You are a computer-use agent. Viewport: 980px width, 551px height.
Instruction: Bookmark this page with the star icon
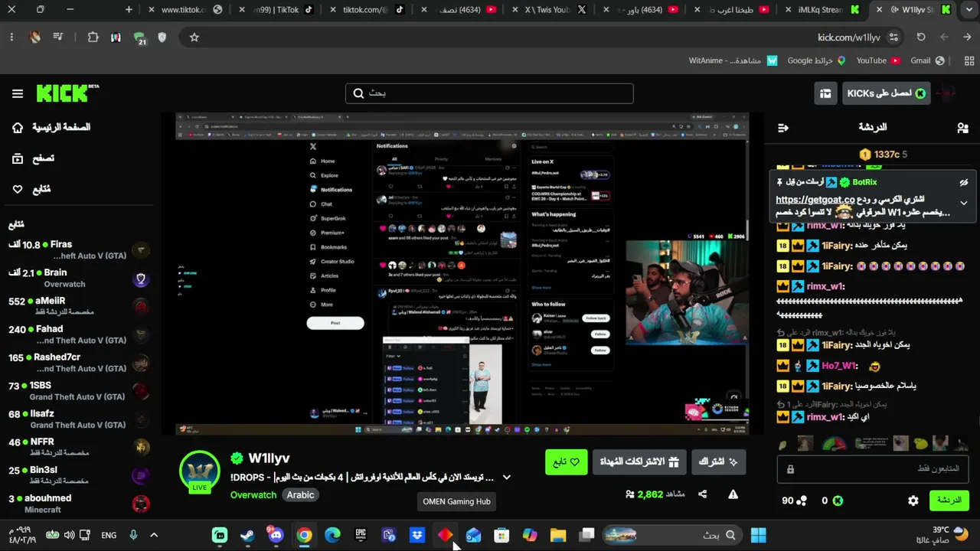[x=194, y=37]
